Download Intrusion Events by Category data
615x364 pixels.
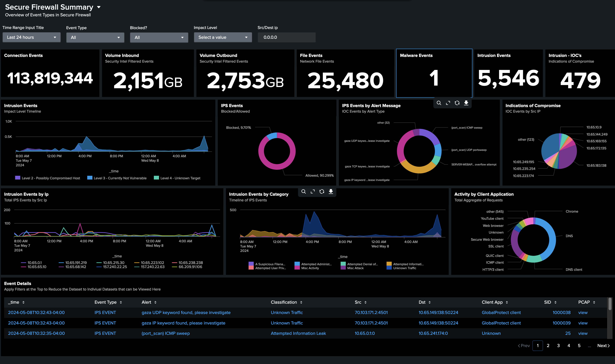[331, 192]
